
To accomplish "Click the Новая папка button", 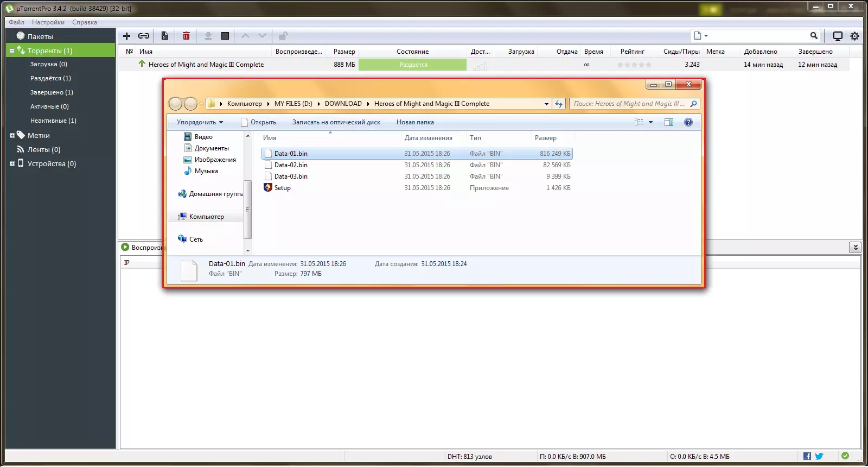I will (415, 122).
